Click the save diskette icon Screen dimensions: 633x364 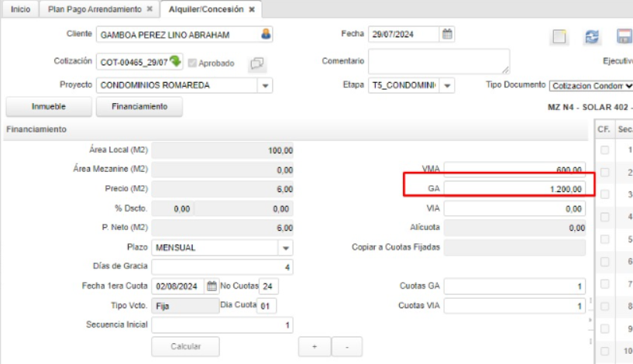coord(624,36)
